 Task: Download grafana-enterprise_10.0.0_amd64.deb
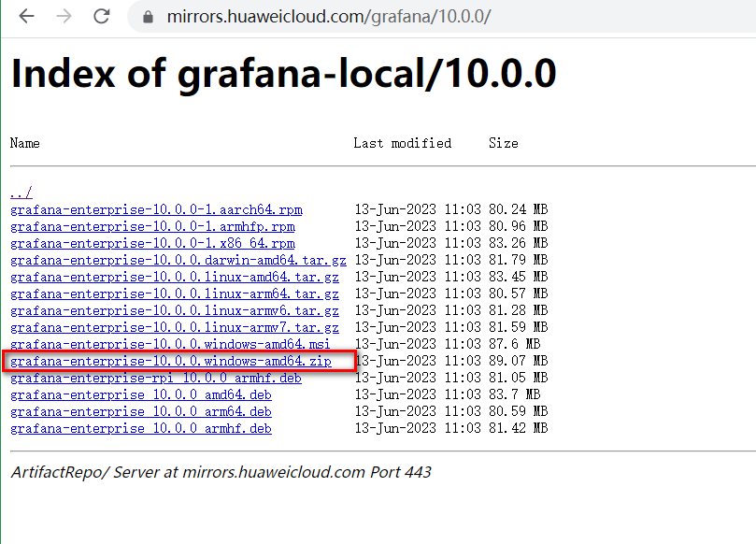coord(141,395)
